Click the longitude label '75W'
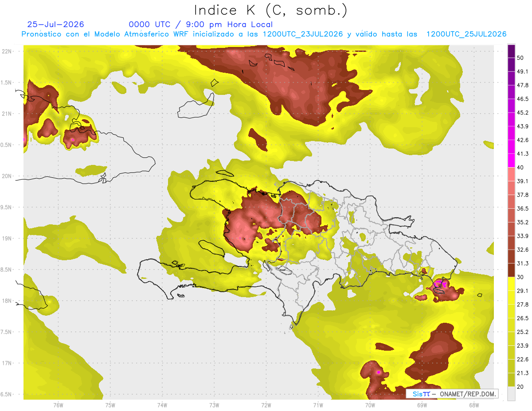 coord(110,404)
